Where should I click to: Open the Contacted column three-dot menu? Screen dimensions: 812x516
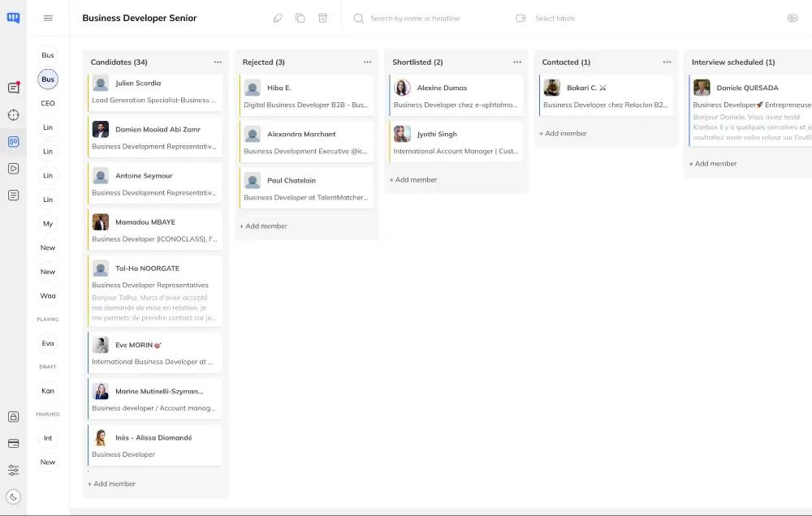click(x=667, y=62)
